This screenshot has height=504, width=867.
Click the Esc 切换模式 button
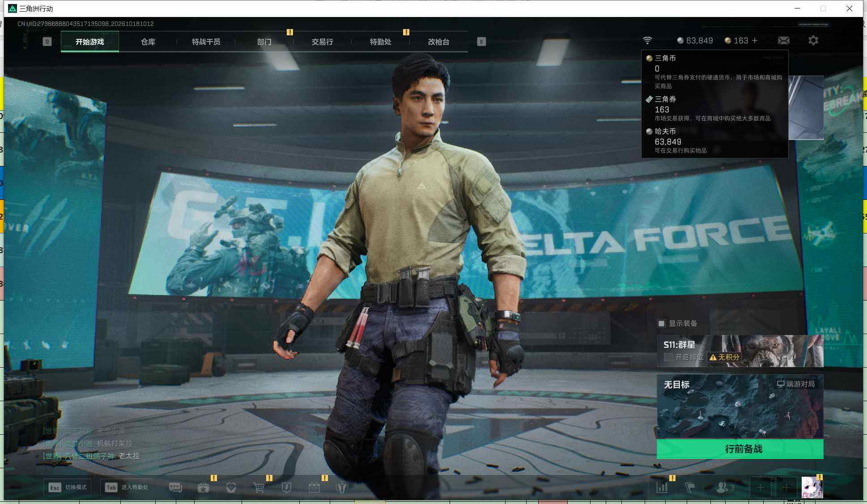[x=68, y=487]
